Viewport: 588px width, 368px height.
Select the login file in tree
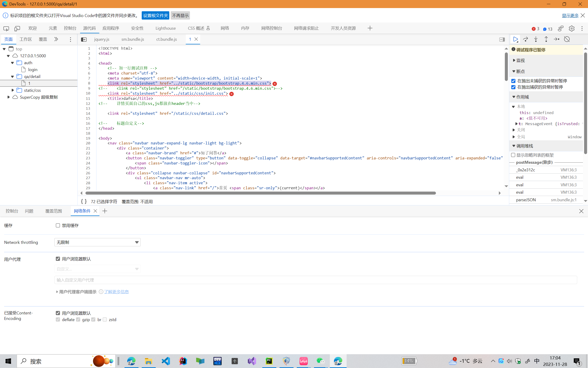tap(33, 70)
